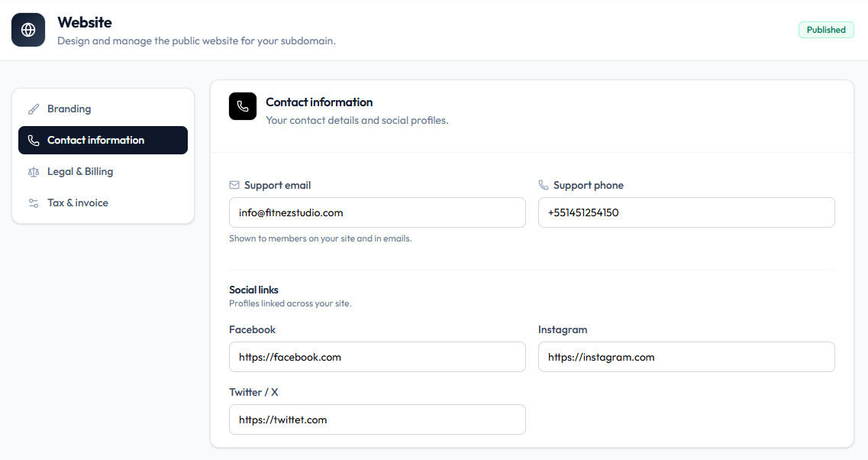
Task: Open Tax & invoice settings
Action: tap(103, 202)
